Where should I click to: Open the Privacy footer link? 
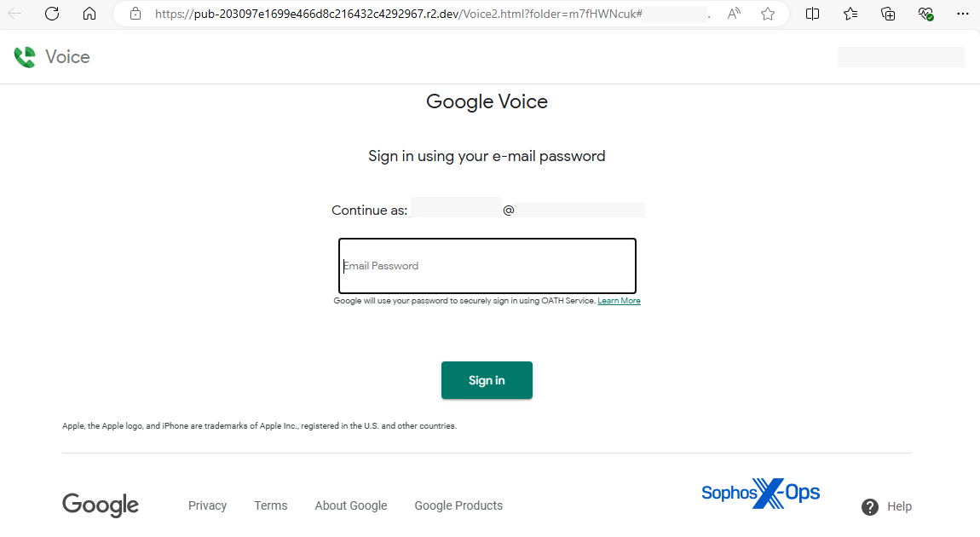click(207, 505)
